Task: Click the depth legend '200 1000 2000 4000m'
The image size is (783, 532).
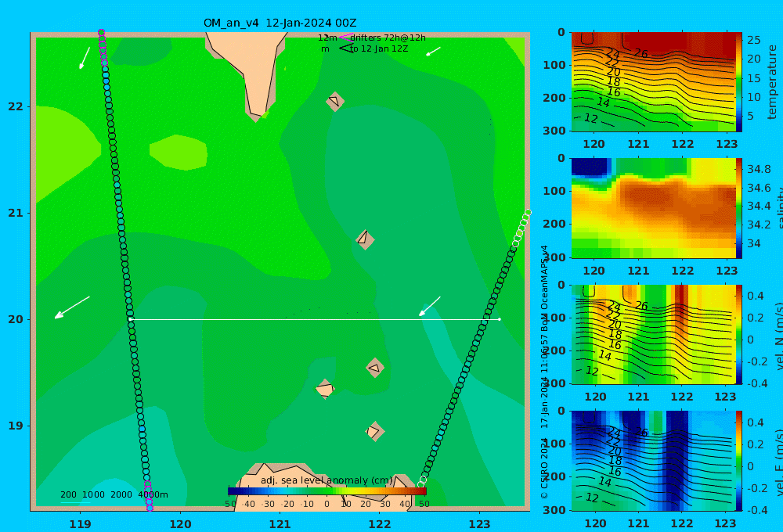Action: (x=114, y=494)
